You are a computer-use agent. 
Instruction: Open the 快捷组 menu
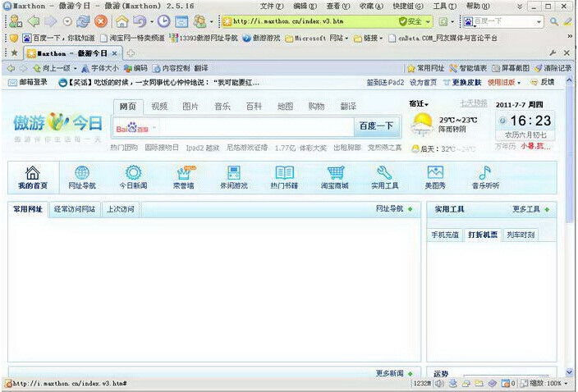pyautogui.click(x=408, y=7)
